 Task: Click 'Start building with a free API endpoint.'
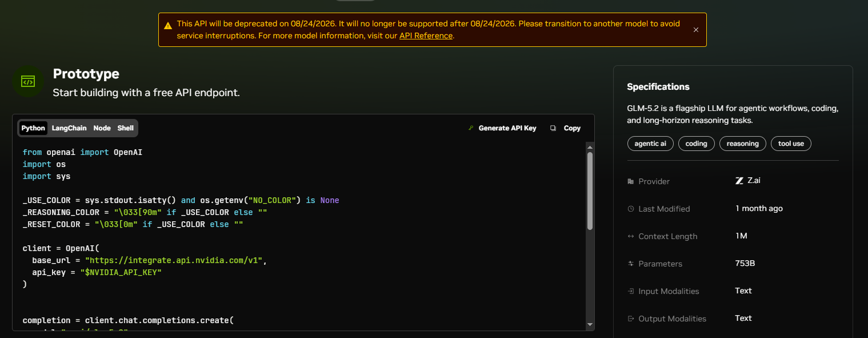click(146, 93)
